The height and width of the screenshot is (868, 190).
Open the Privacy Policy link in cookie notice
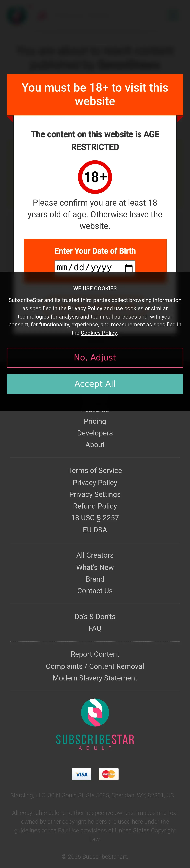[x=85, y=308]
